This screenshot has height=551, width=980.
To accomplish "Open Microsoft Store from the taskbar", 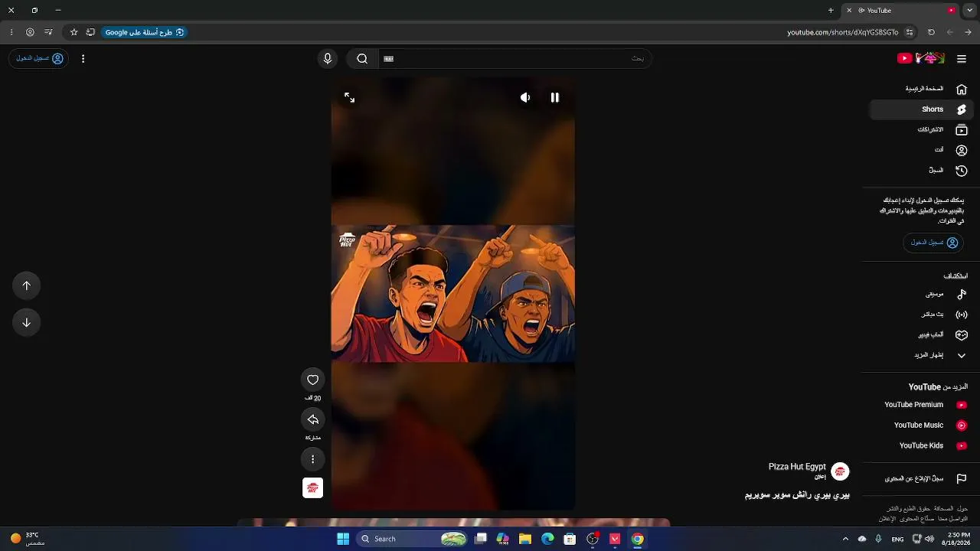I will click(x=570, y=539).
